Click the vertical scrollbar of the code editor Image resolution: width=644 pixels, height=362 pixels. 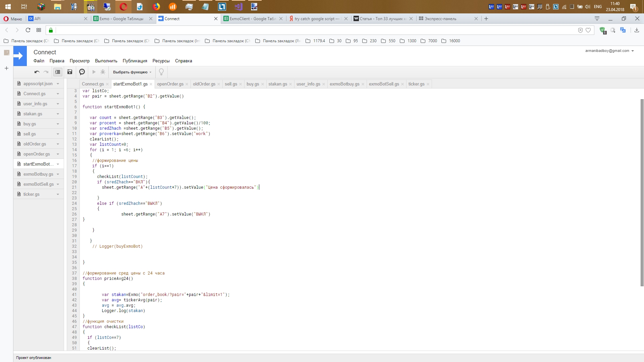point(642,192)
